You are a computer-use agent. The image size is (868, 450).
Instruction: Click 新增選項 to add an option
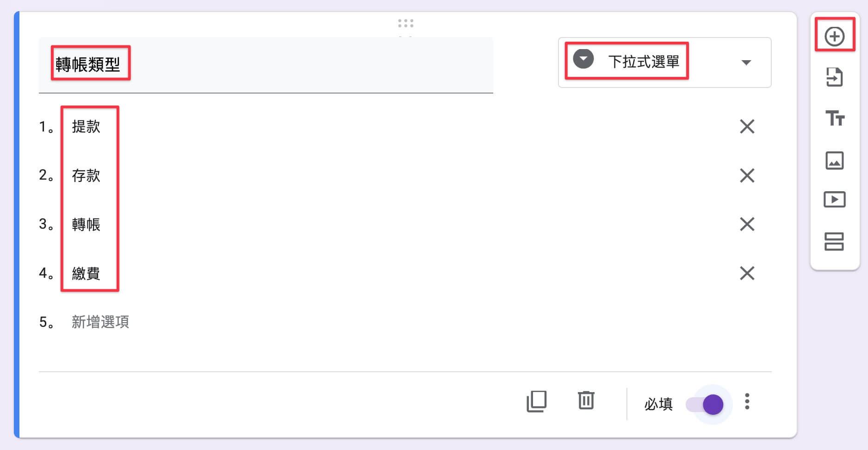click(x=100, y=322)
